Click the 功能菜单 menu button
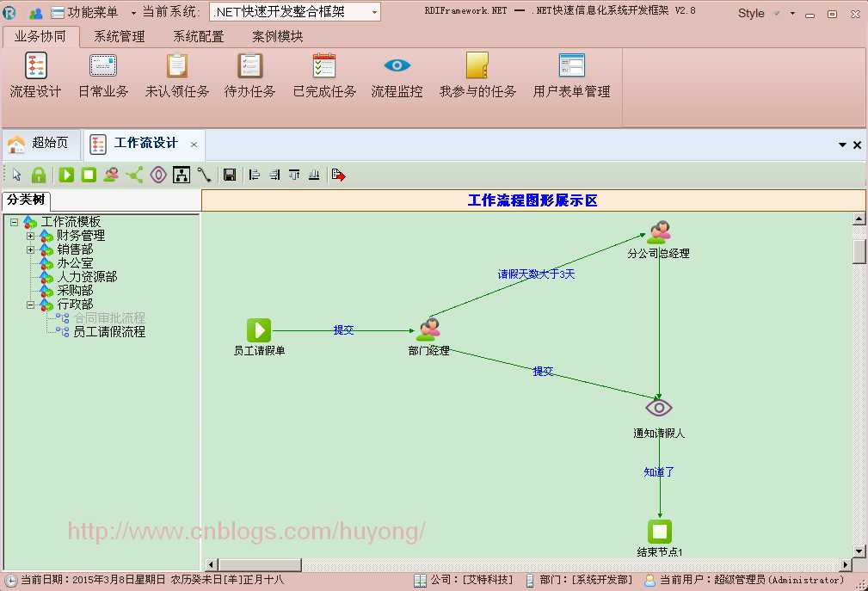This screenshot has width=868, height=591. tap(84, 12)
